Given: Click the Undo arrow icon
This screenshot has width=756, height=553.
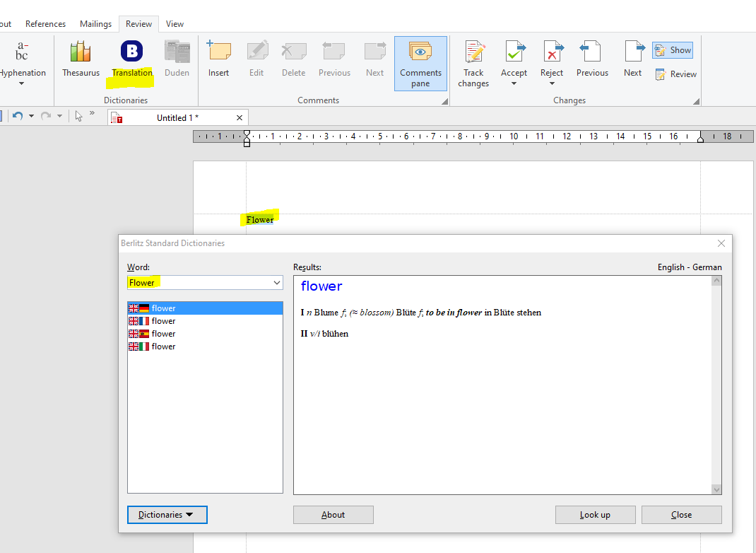Looking at the screenshot, I should click(18, 116).
